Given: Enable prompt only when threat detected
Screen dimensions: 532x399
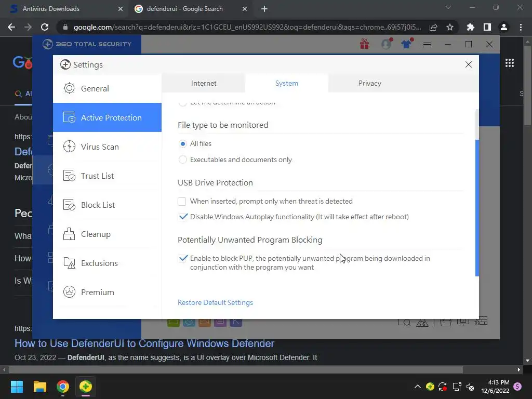Looking at the screenshot, I should [x=182, y=202].
